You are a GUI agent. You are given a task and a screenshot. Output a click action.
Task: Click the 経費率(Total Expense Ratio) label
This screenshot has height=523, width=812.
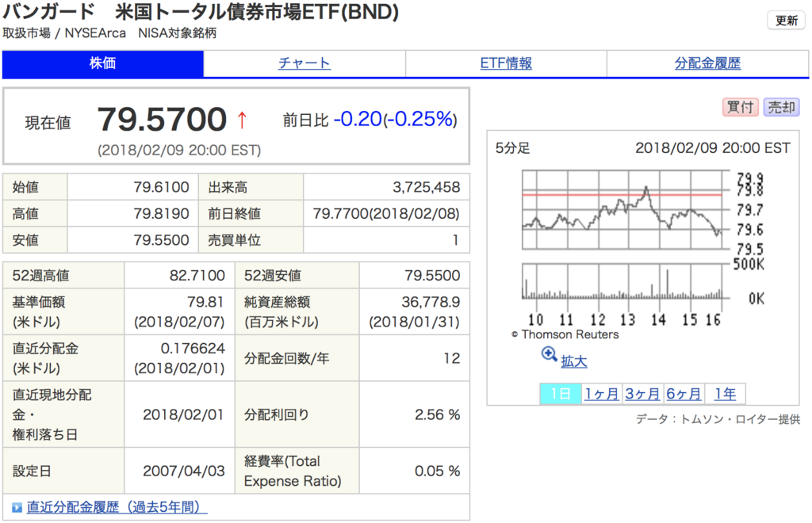coord(292,471)
